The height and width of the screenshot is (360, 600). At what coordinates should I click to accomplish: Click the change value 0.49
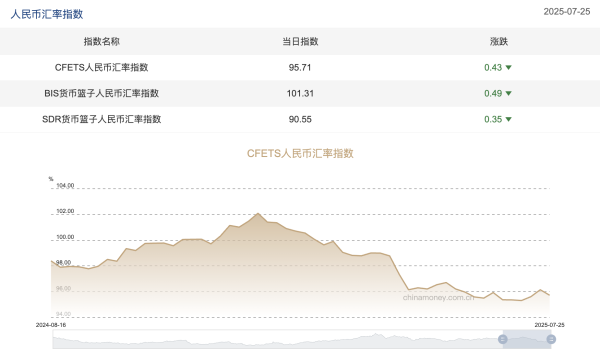point(493,93)
